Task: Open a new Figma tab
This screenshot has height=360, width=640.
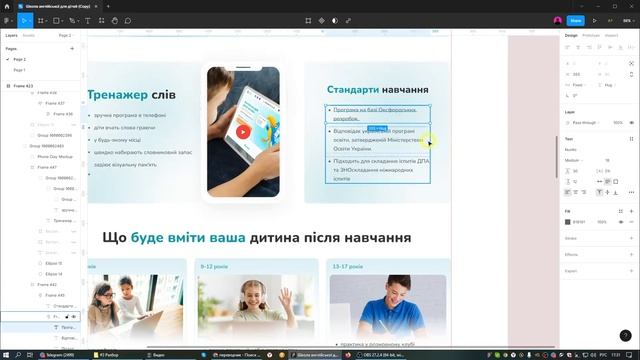Action: point(108,7)
